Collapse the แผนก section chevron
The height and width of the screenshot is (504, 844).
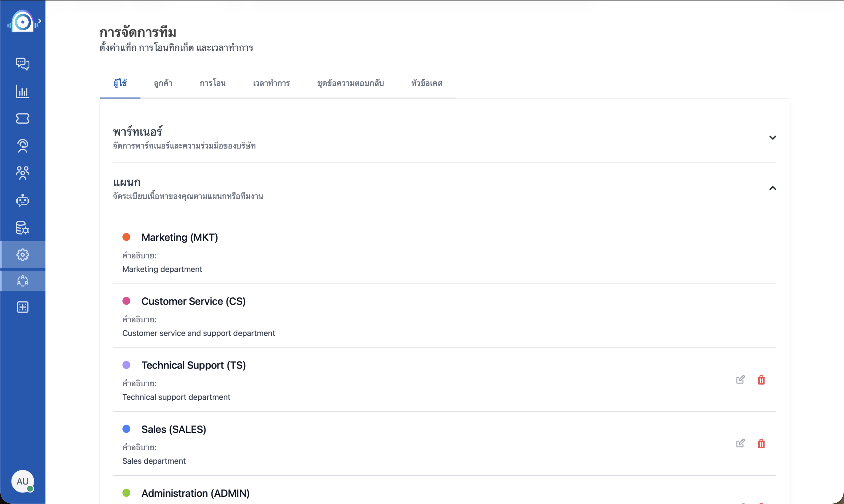[772, 188]
